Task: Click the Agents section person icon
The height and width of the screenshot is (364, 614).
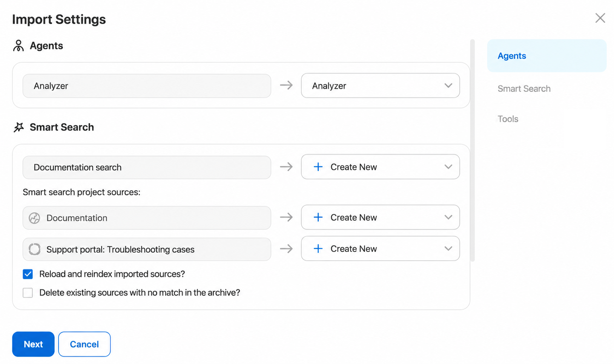Action: pos(18,46)
